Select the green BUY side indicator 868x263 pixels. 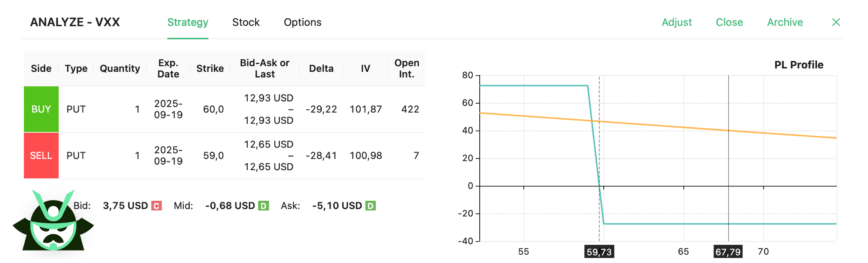41,109
